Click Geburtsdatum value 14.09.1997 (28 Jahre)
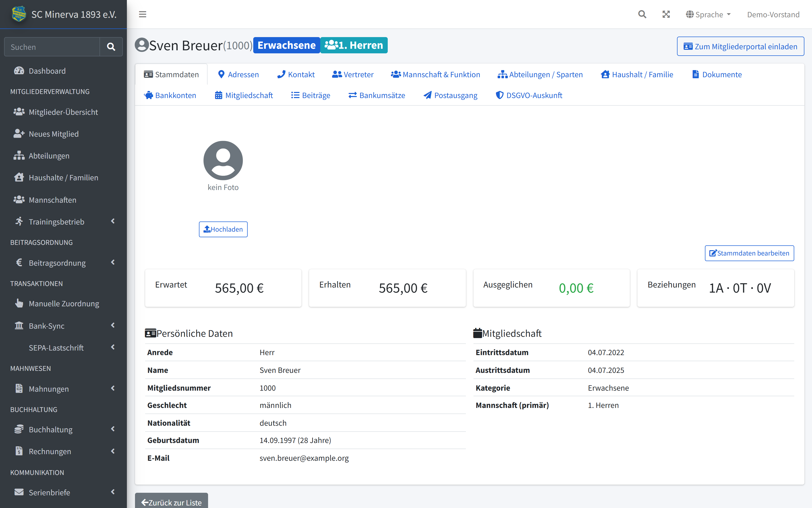812x508 pixels. pos(295,440)
